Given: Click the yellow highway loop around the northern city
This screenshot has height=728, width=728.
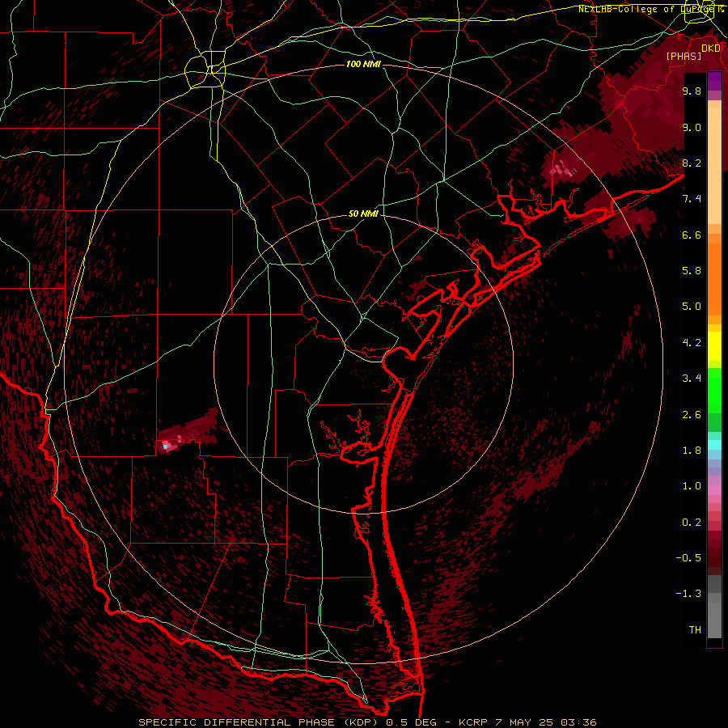Looking at the screenshot, I should [x=205, y=71].
